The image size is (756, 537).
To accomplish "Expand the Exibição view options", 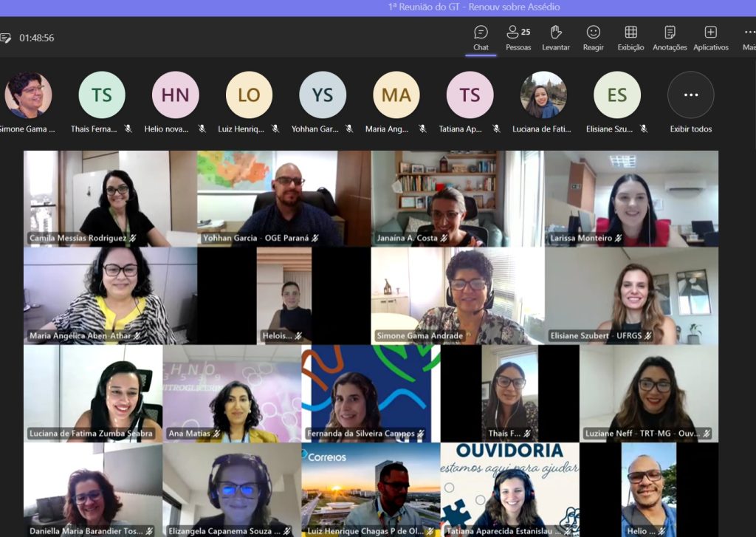I will [x=630, y=38].
